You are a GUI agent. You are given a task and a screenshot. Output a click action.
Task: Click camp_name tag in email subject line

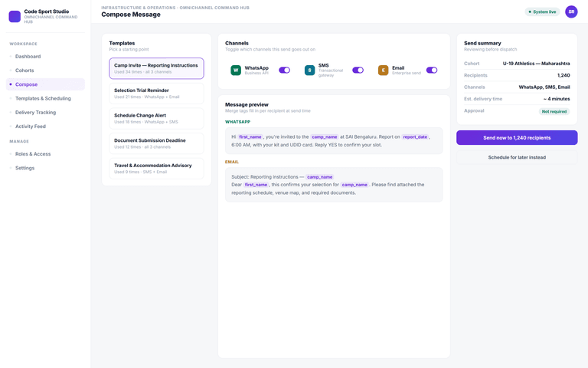pos(320,177)
